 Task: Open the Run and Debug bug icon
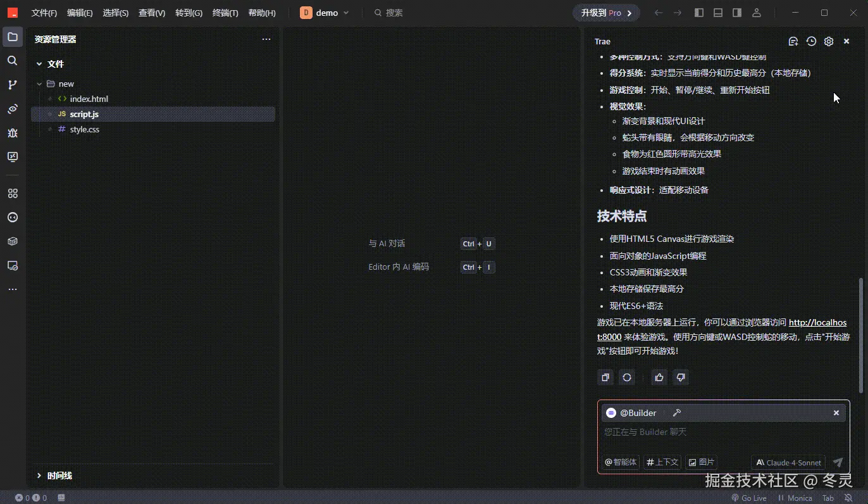pyautogui.click(x=13, y=133)
